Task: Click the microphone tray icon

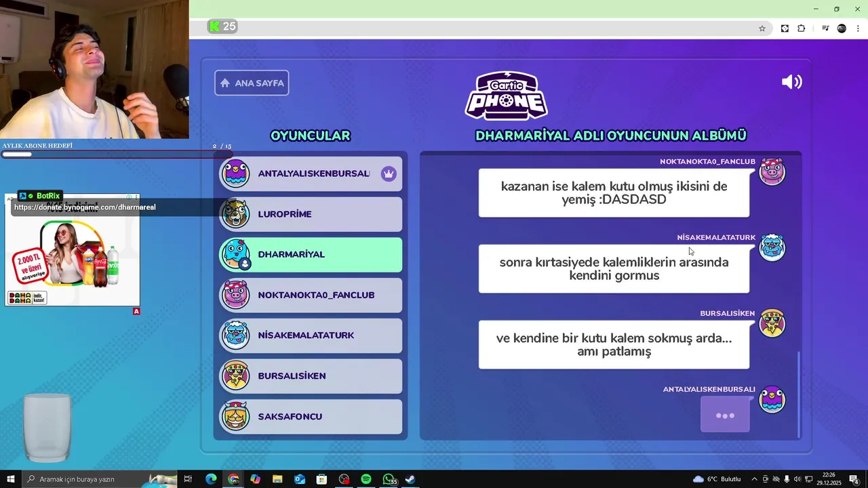Action: (x=787, y=479)
